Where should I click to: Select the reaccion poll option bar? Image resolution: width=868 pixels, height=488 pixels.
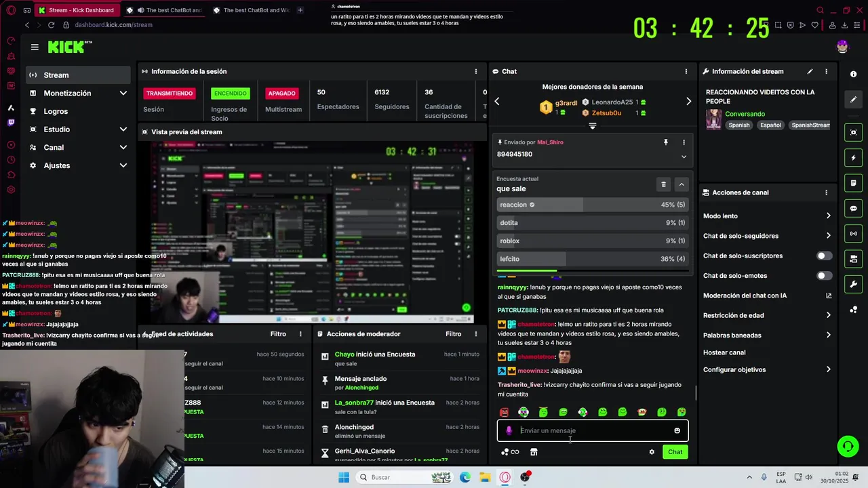[x=593, y=205]
